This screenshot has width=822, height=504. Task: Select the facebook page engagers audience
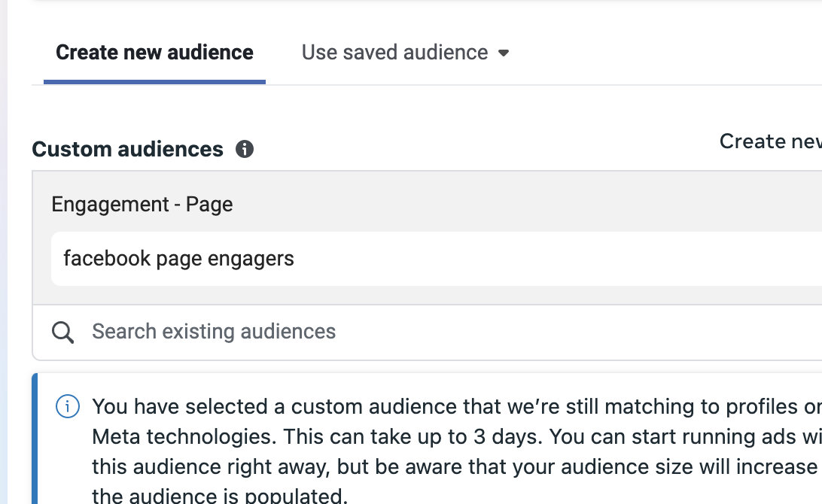(x=179, y=259)
